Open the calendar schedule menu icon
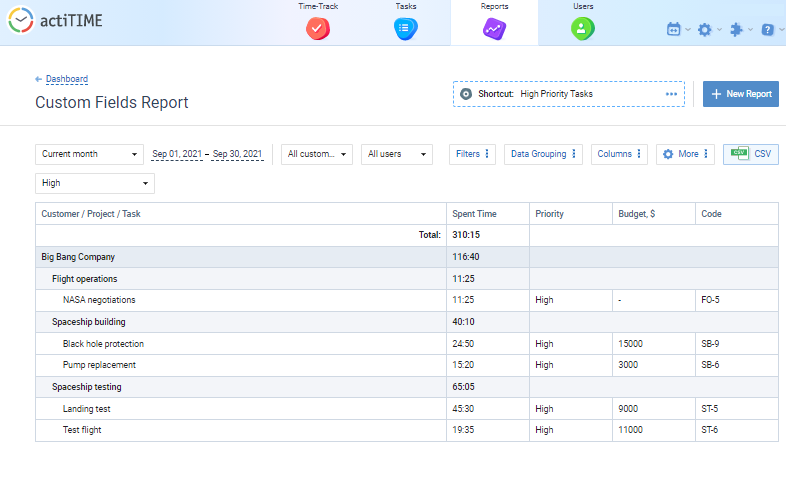 [x=674, y=29]
